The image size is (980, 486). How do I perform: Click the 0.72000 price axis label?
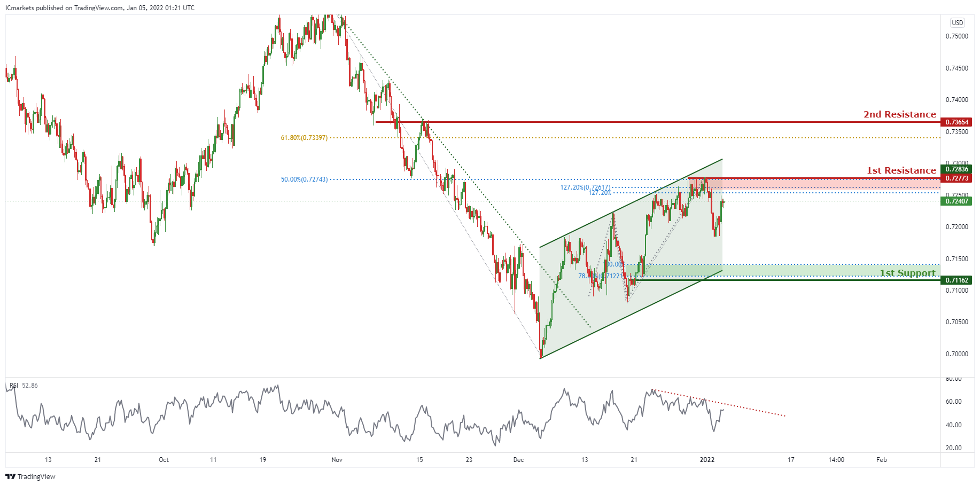pos(956,227)
